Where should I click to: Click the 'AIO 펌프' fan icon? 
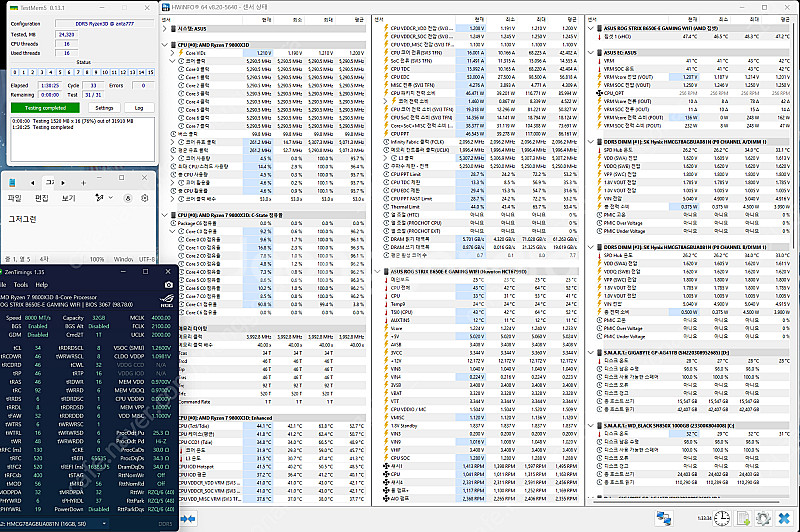tap(386, 498)
